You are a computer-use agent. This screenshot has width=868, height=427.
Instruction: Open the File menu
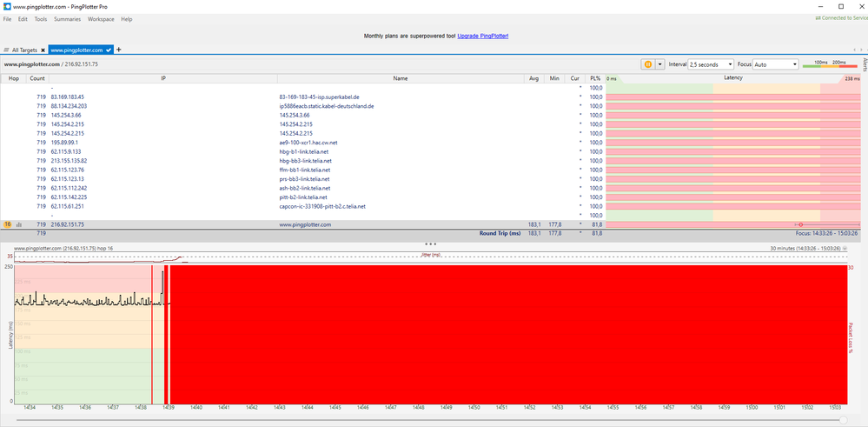coord(7,19)
